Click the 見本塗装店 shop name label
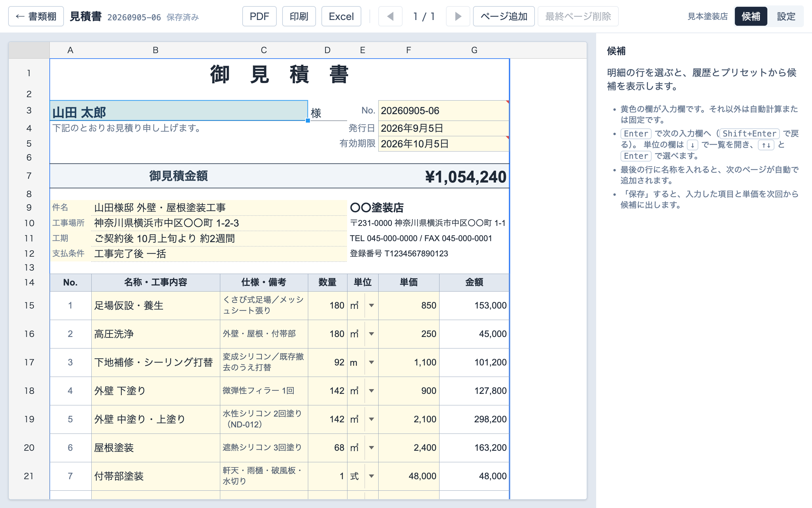 tap(707, 16)
